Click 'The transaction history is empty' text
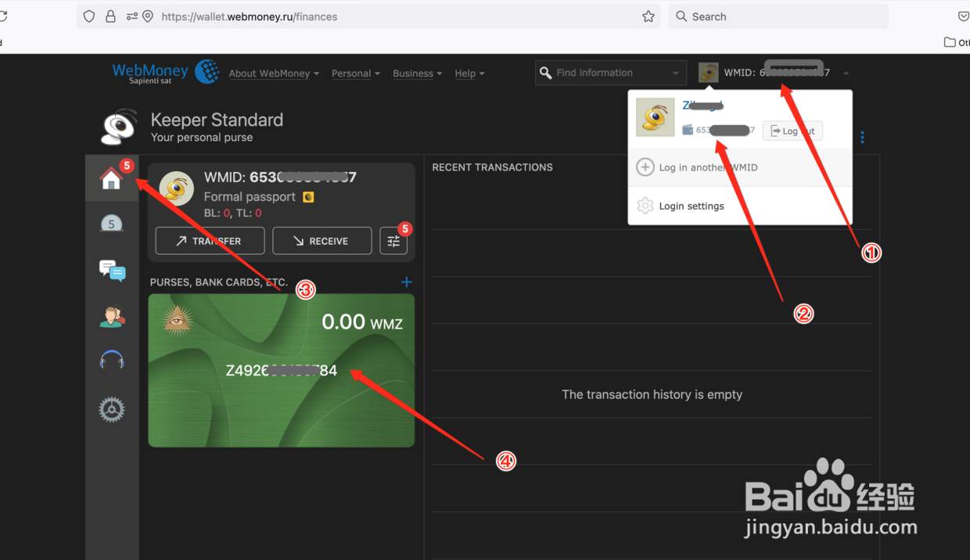 point(652,395)
